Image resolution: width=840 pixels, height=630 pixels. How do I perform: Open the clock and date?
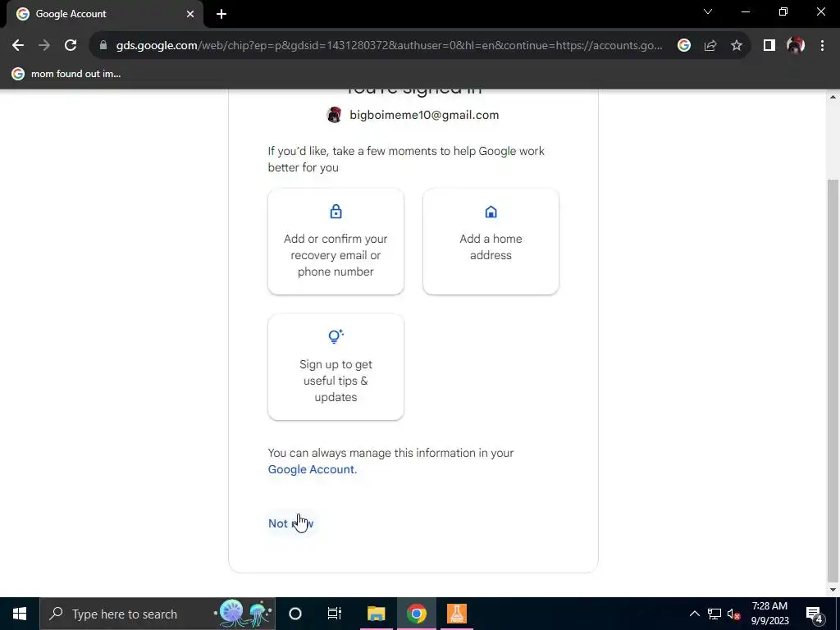click(x=769, y=614)
